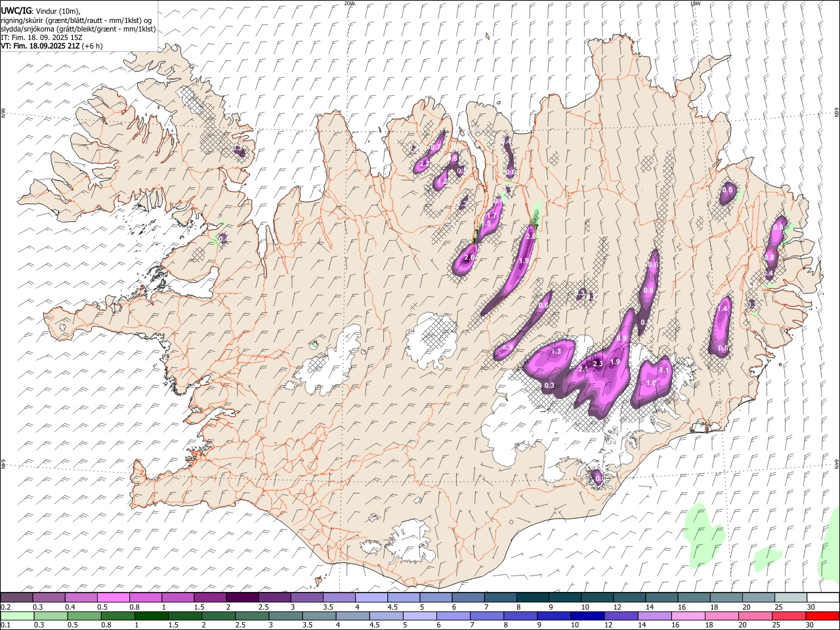Click the '20W' longitude label at top
840x630 pixels.
(x=349, y=3)
